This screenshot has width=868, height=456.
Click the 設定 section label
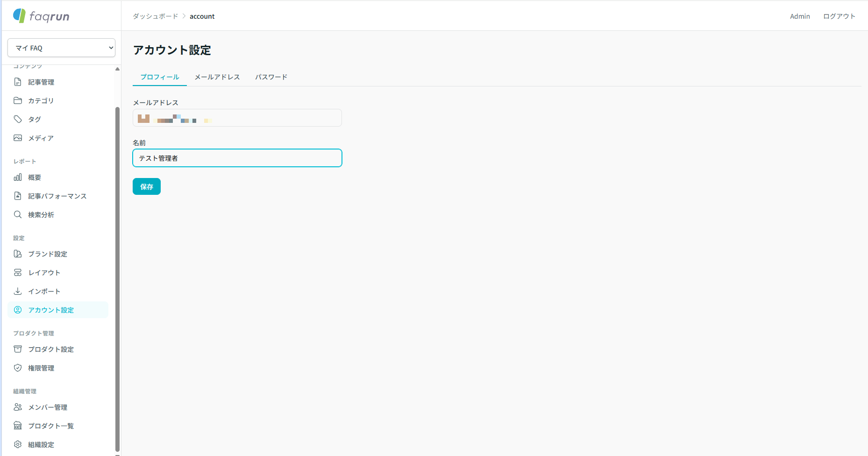click(x=19, y=238)
